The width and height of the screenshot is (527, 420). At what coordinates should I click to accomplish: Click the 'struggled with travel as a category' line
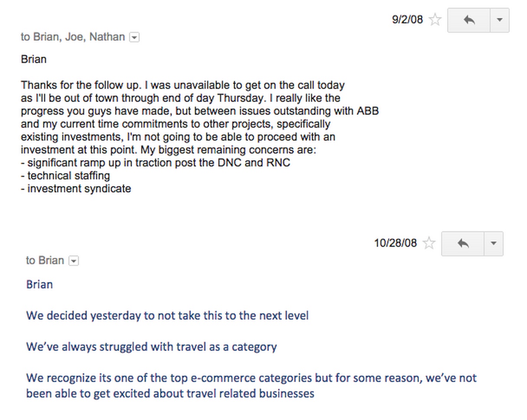point(151,347)
